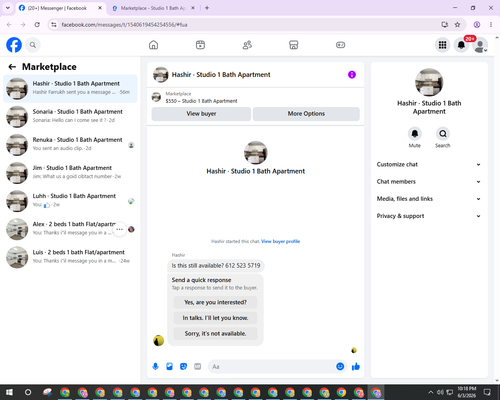Image resolution: width=500 pixels, height=400 pixels.
Task: Click the address bar URL
Action: click(124, 25)
